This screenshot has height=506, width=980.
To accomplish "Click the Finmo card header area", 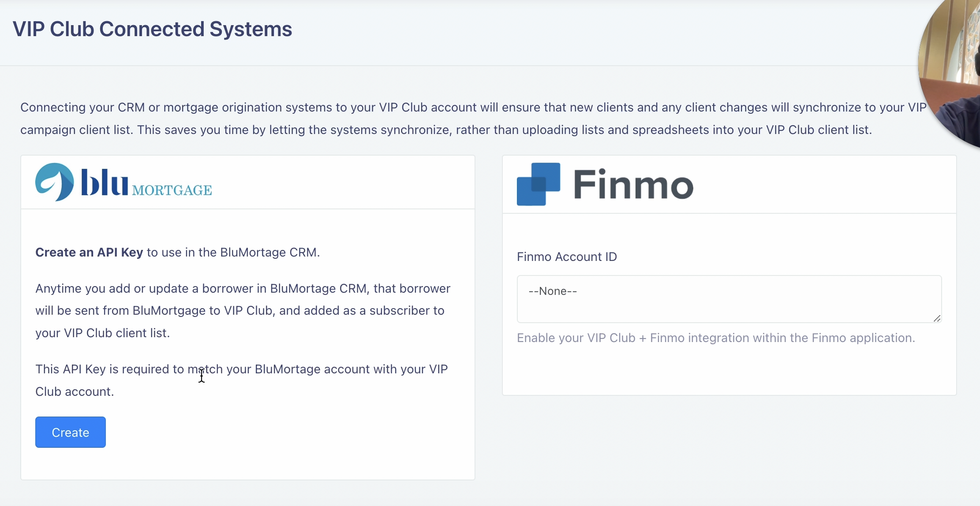I will pyautogui.click(x=825, y=184).
